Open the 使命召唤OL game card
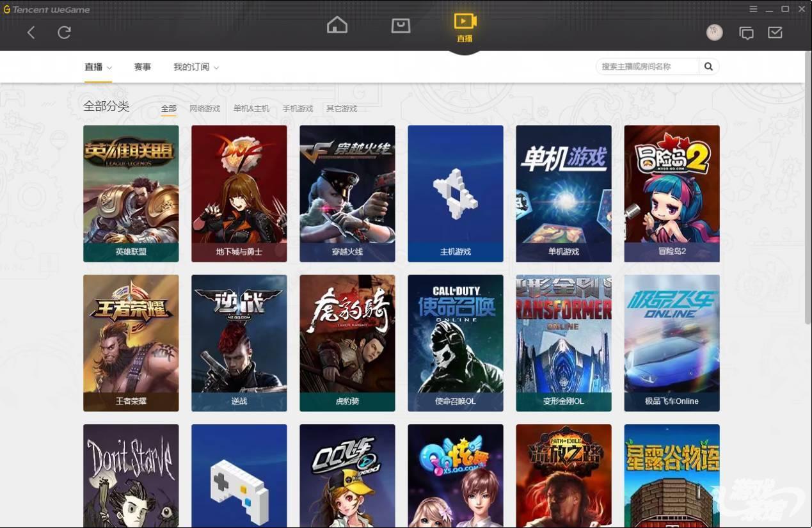 [456, 343]
